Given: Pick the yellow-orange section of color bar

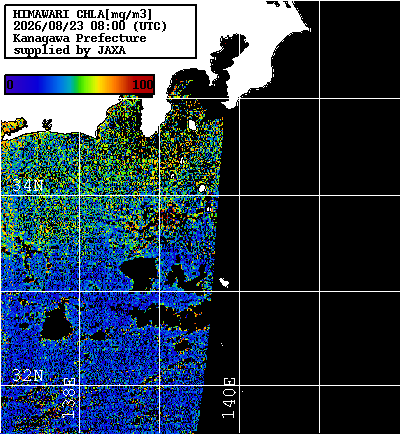Looking at the screenshot, I should 105,84.
